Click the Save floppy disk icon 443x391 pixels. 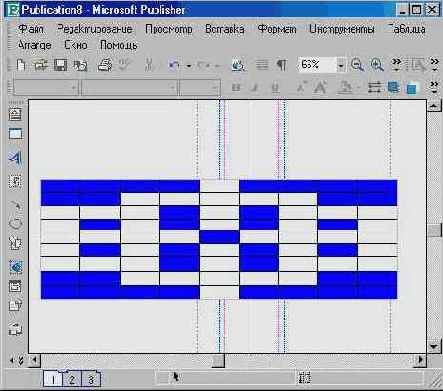[x=60, y=65]
